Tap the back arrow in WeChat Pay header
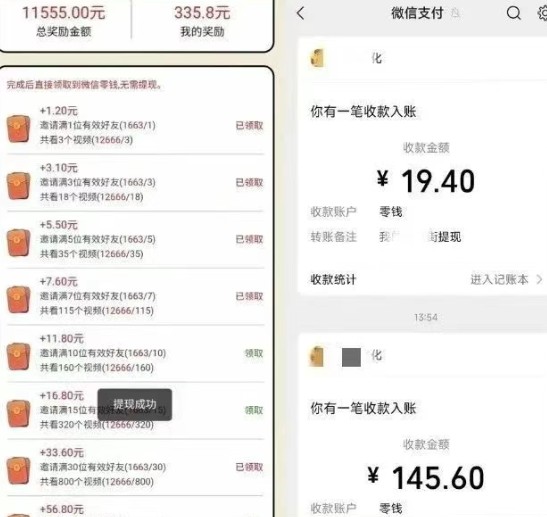547x517 pixels. tap(301, 14)
